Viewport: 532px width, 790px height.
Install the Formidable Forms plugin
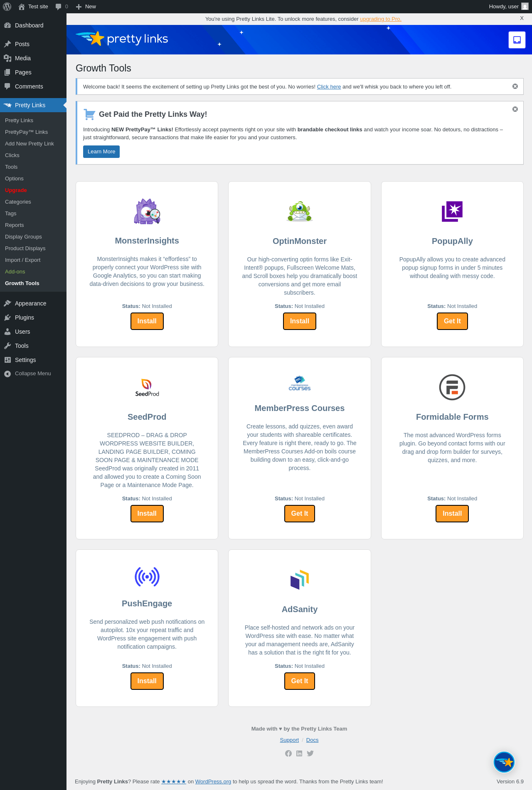coord(452,514)
